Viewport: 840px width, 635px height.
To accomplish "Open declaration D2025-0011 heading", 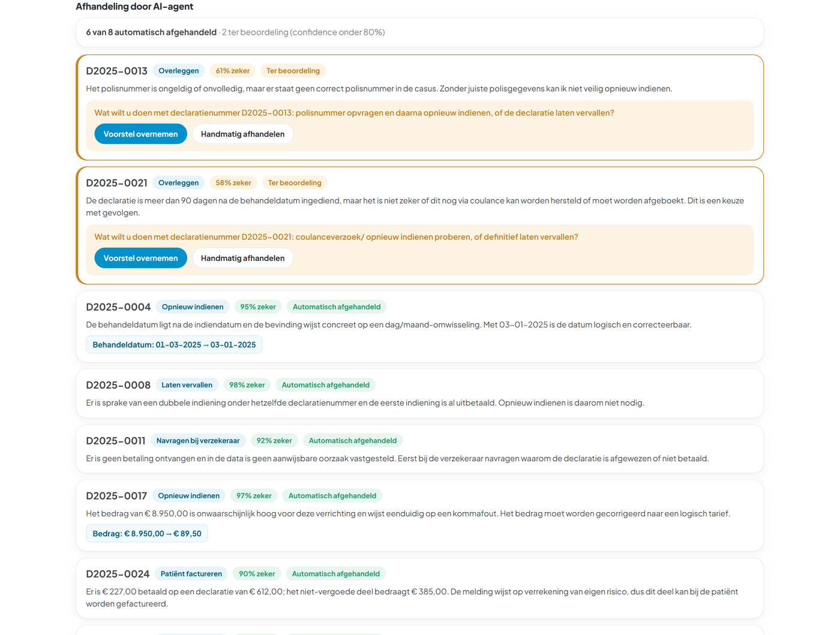I will (116, 441).
